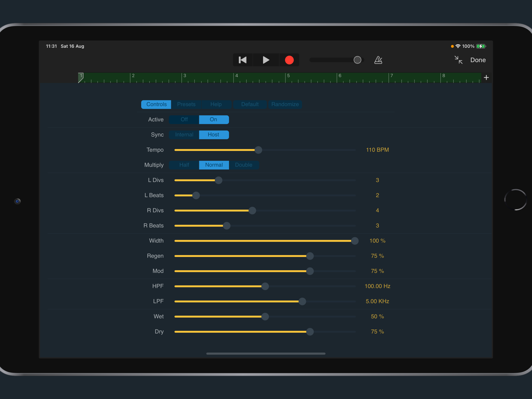
Task: Click the 5.00 KHz LPF value
Action: pyautogui.click(x=377, y=301)
